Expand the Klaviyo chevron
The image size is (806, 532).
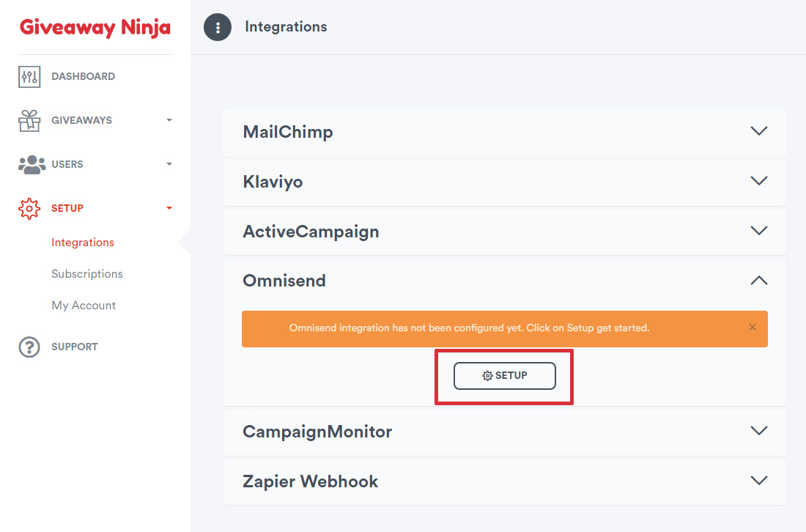coord(758,181)
